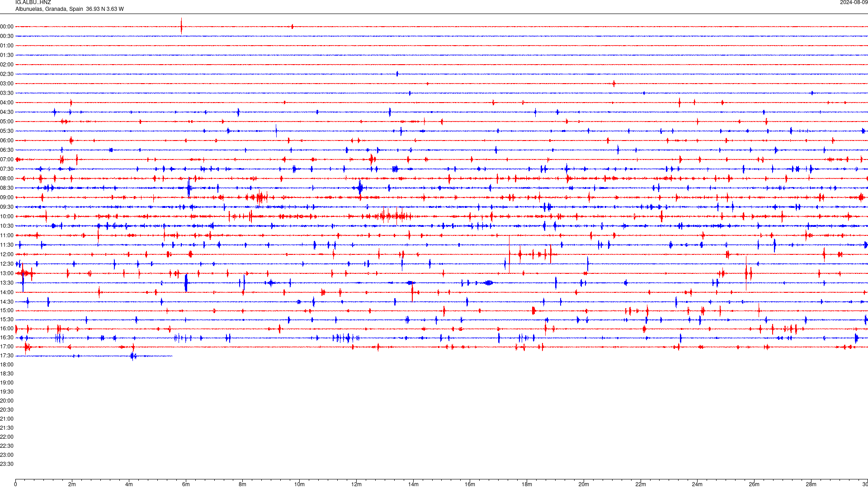Click the 24m mark on time axis

click(697, 484)
